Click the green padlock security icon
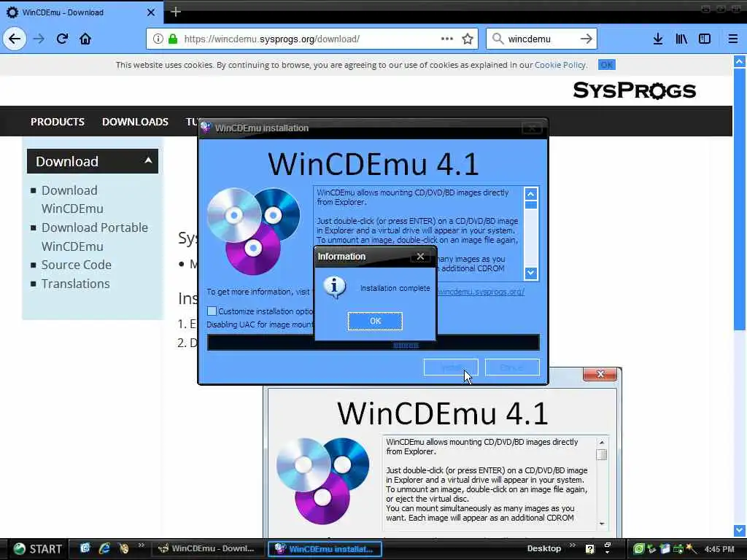Image resolution: width=747 pixels, height=560 pixels. click(x=173, y=39)
